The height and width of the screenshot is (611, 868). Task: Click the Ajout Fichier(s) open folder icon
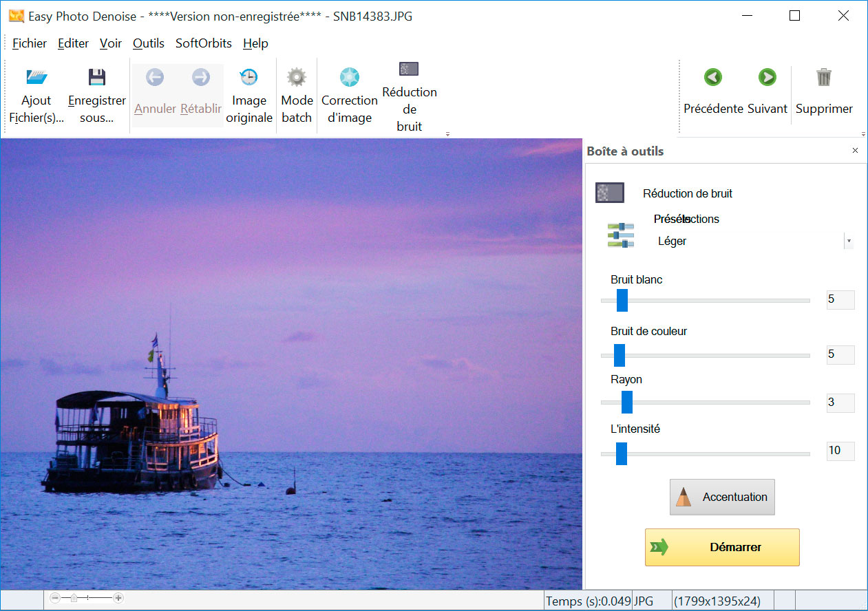[36, 77]
